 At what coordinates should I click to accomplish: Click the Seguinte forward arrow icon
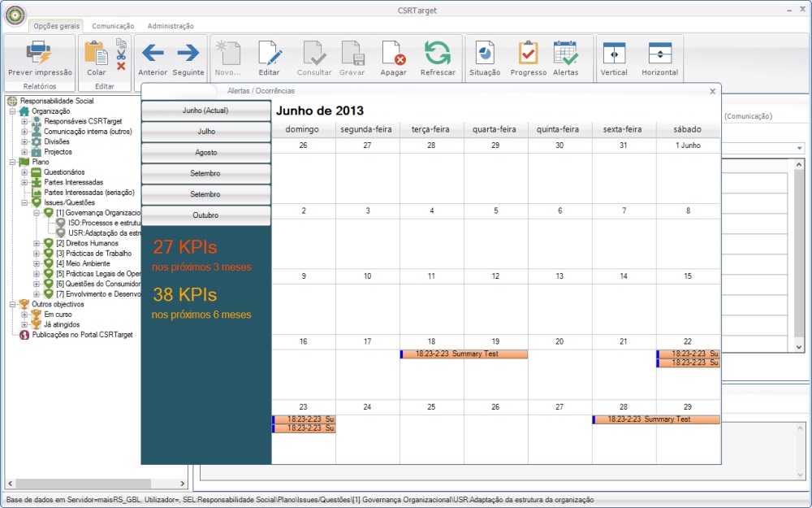click(x=188, y=54)
